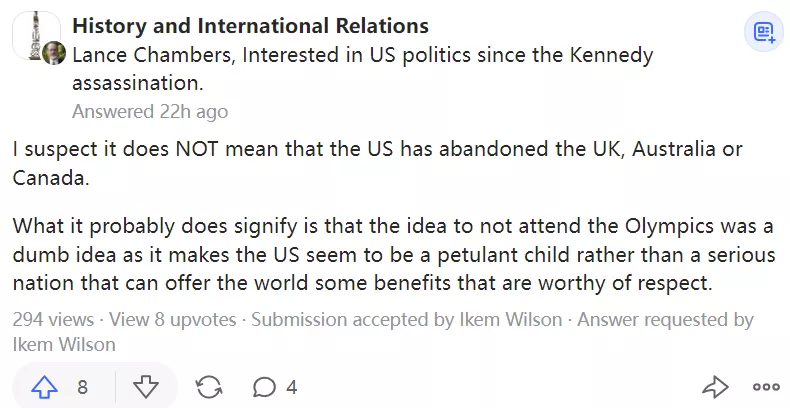The image size is (790, 408).
Task: Open History and International Relations space
Action: tap(251, 26)
